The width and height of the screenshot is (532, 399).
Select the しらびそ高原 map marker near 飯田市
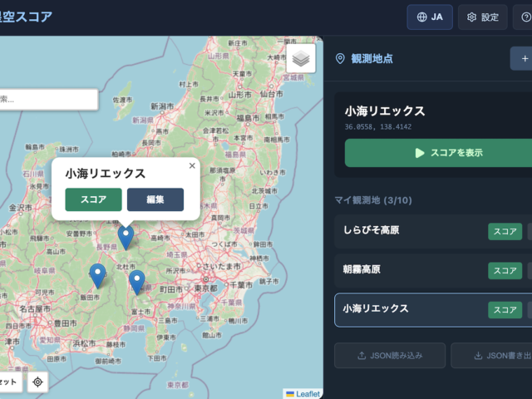click(x=98, y=275)
